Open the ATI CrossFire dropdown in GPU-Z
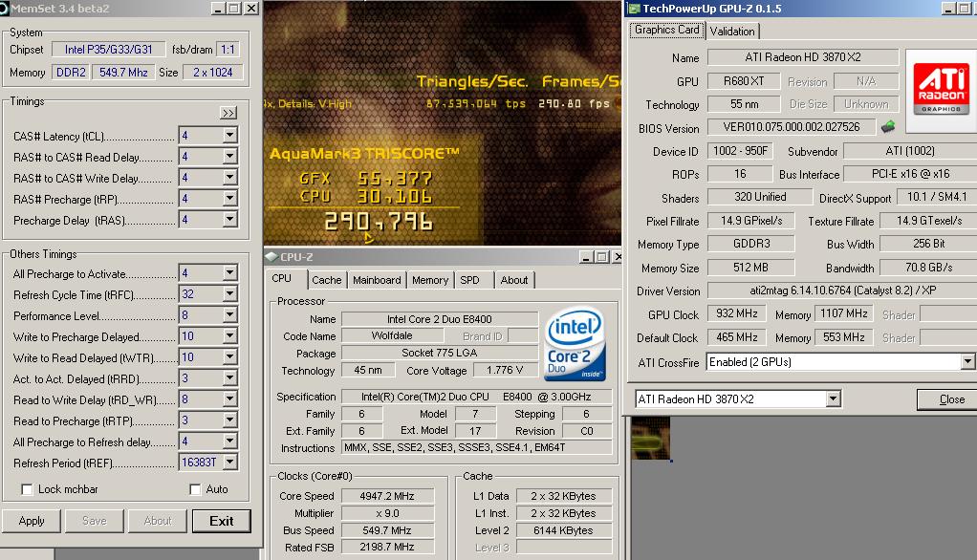 [x=967, y=362]
